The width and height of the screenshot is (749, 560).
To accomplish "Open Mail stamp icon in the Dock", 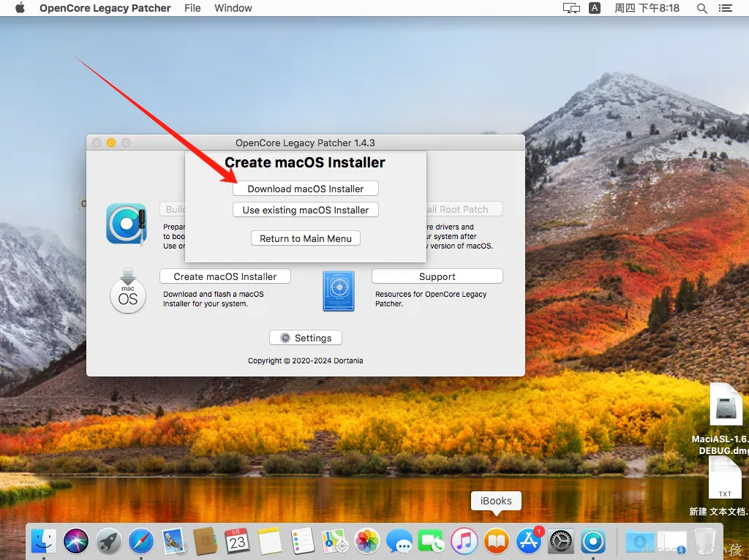I will pos(173,542).
